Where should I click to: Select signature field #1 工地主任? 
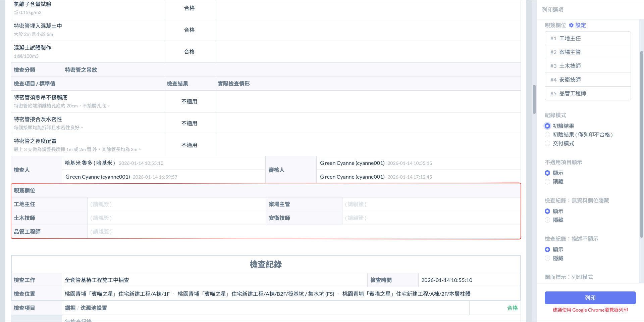[x=588, y=38]
